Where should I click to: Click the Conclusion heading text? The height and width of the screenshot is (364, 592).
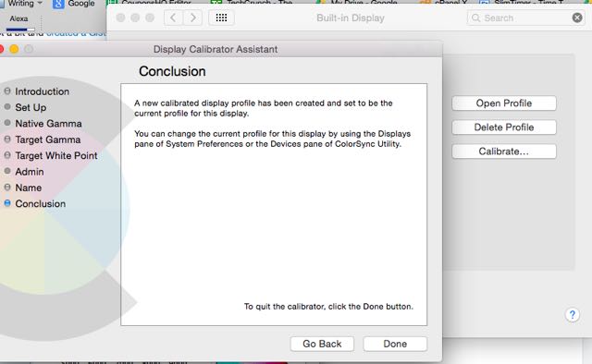click(x=172, y=71)
